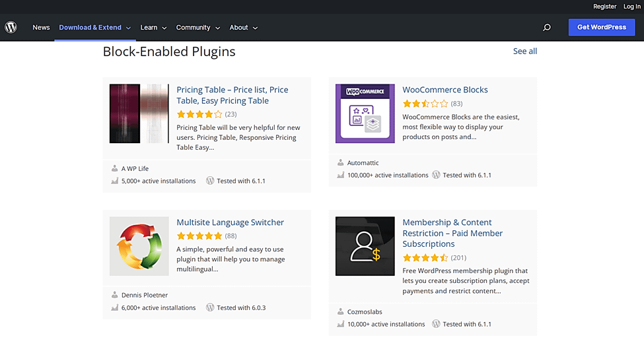644x351 pixels.
Task: Click the WordPress logo icon
Action: click(x=11, y=28)
